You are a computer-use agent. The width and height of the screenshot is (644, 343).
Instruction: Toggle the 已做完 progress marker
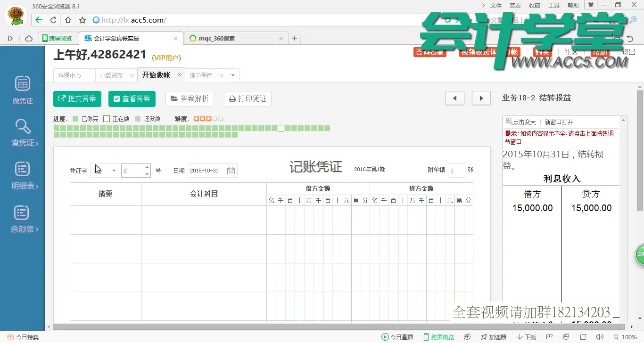tap(75, 118)
